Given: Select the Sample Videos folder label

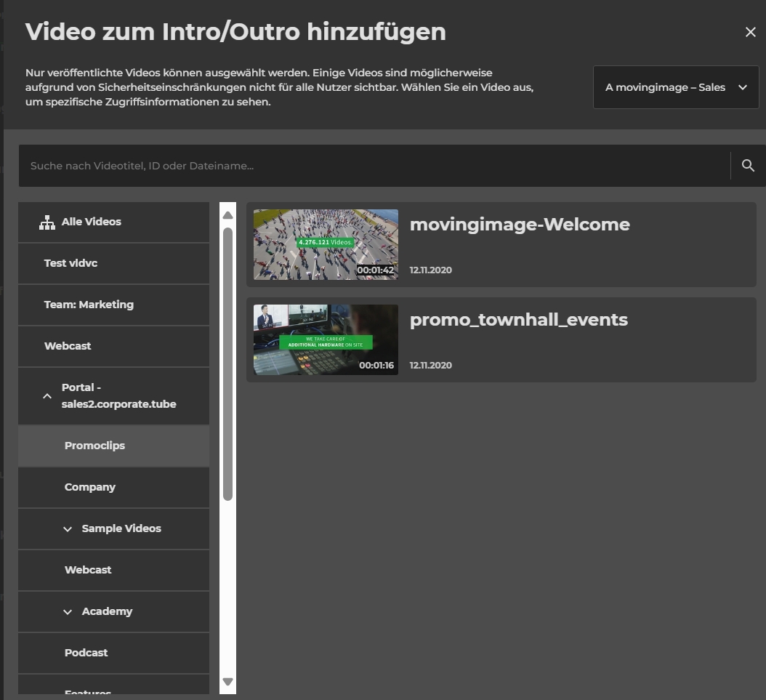Looking at the screenshot, I should (x=121, y=528).
